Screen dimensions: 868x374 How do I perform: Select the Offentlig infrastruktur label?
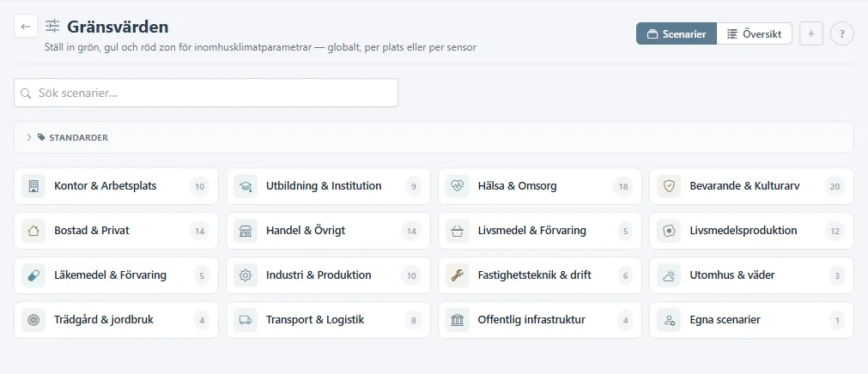click(x=531, y=320)
